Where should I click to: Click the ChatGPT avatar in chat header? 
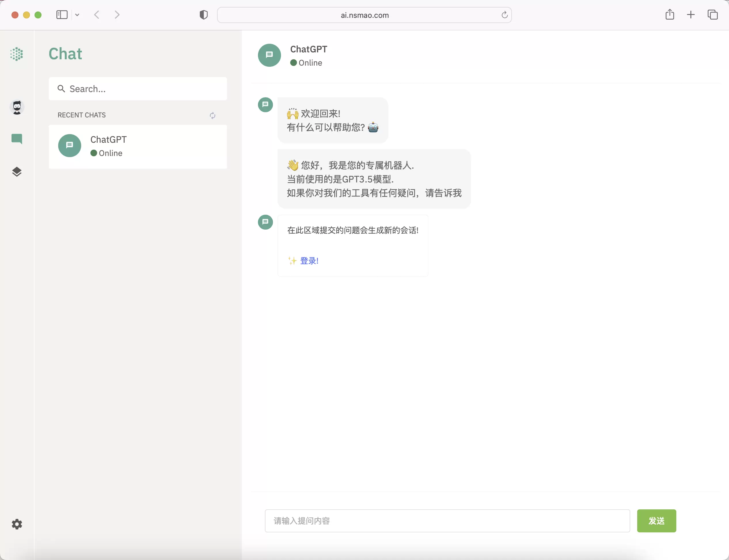[269, 55]
